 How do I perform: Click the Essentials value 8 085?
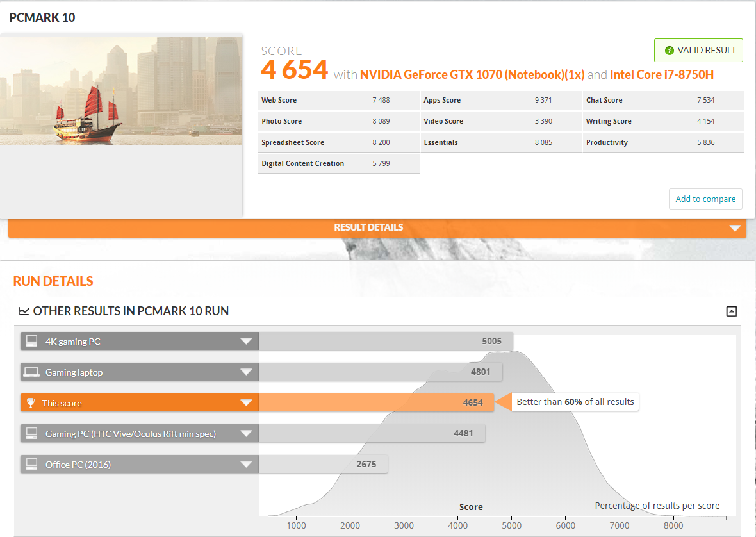[543, 143]
